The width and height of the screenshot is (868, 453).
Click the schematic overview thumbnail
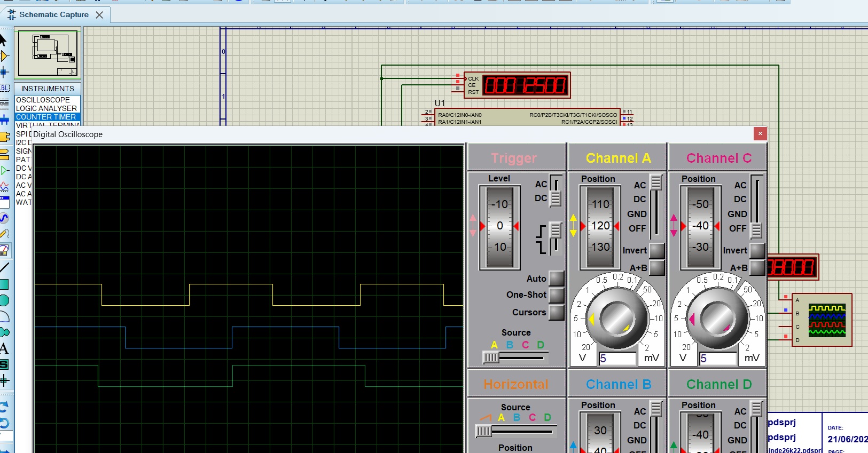[48, 54]
